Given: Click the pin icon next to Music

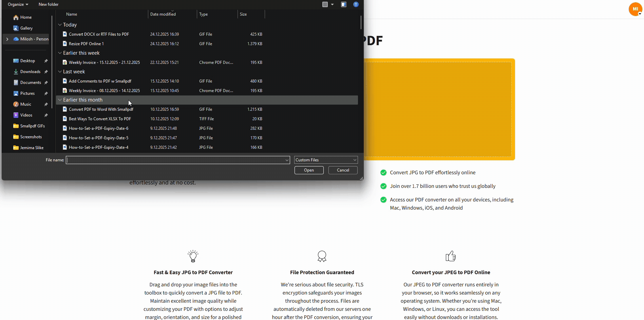Looking at the screenshot, I should (46, 104).
